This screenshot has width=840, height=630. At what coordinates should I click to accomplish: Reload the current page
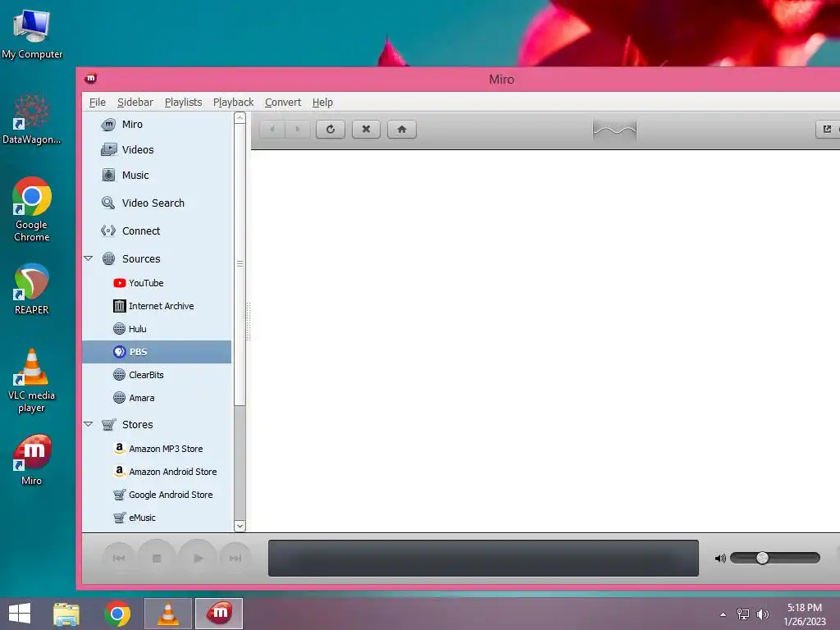(x=331, y=129)
